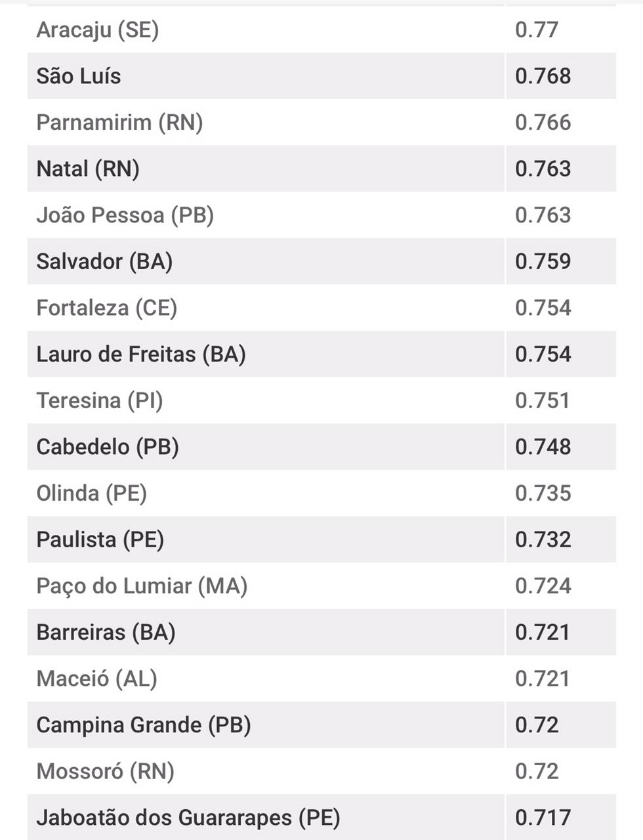Click on Maceió (AL)
The height and width of the screenshot is (840, 643).
(x=96, y=679)
